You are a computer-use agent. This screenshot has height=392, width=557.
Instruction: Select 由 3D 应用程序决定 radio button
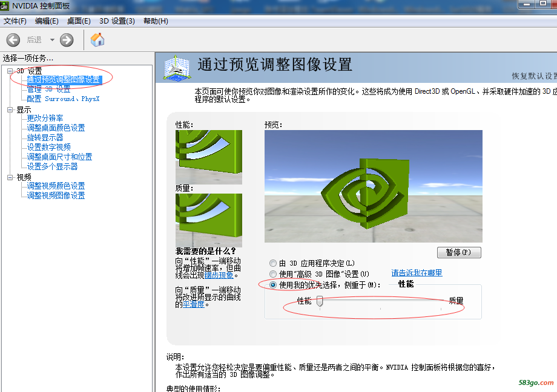pos(273,263)
